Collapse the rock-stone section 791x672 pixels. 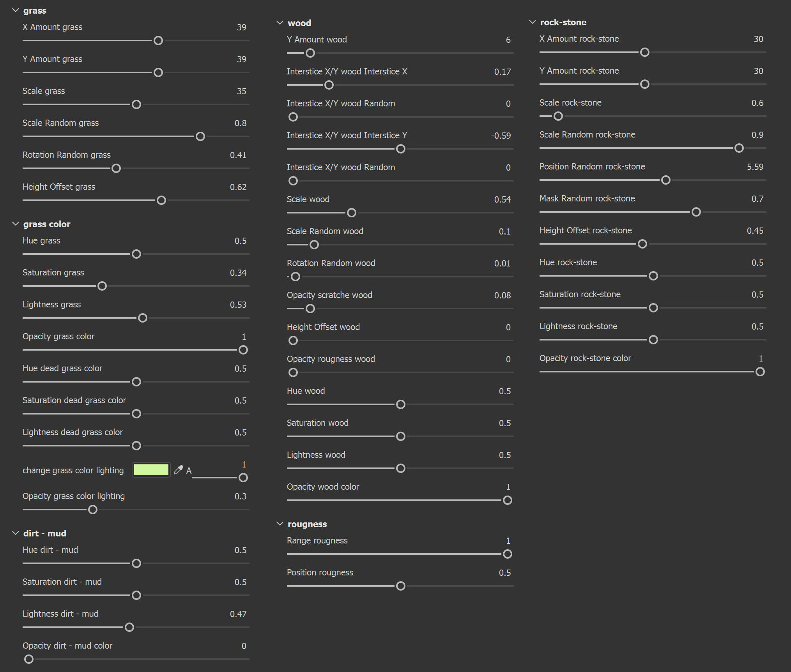pos(532,22)
